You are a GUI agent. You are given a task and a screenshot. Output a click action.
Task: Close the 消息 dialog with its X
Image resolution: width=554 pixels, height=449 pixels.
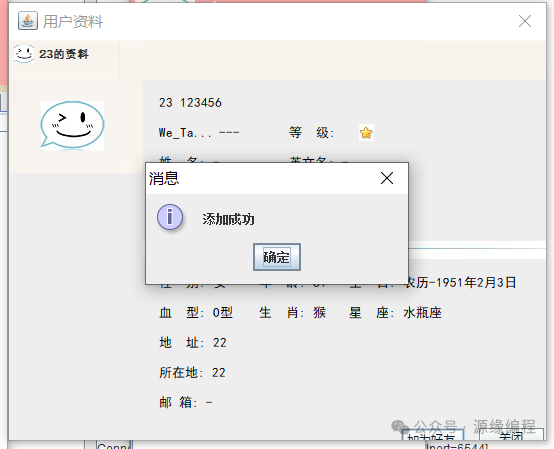[387, 178]
